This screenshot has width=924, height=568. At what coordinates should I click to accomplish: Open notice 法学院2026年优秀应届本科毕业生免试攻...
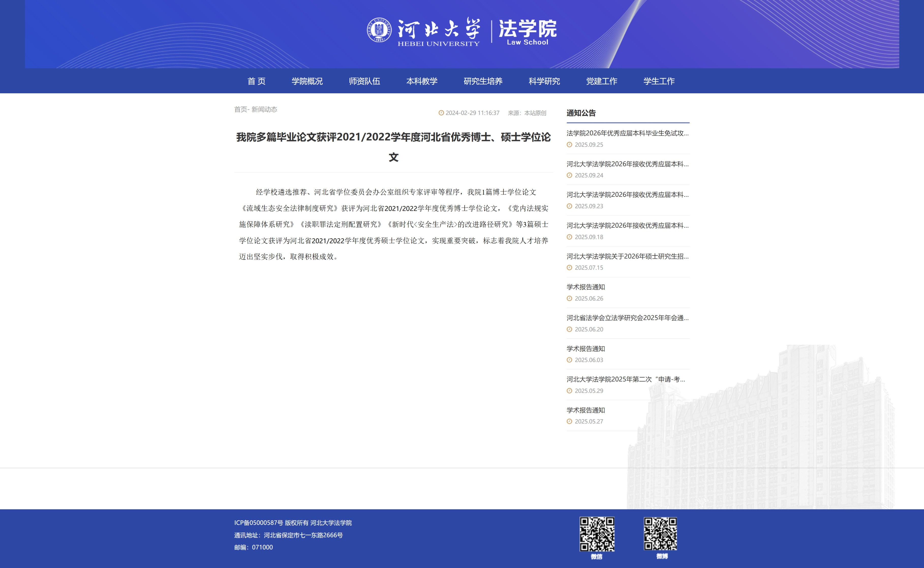coord(627,133)
